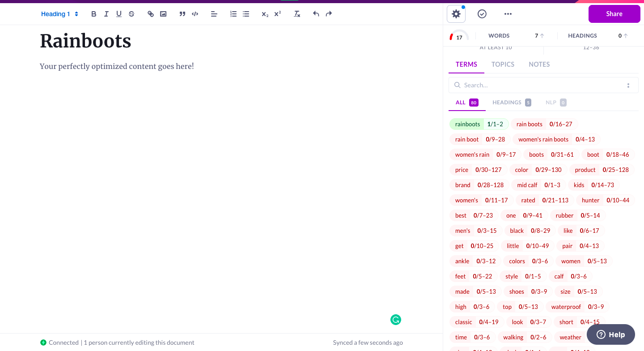Click the content score gauge showing 17
Image resolution: width=644 pixels, height=351 pixels.
click(x=459, y=36)
